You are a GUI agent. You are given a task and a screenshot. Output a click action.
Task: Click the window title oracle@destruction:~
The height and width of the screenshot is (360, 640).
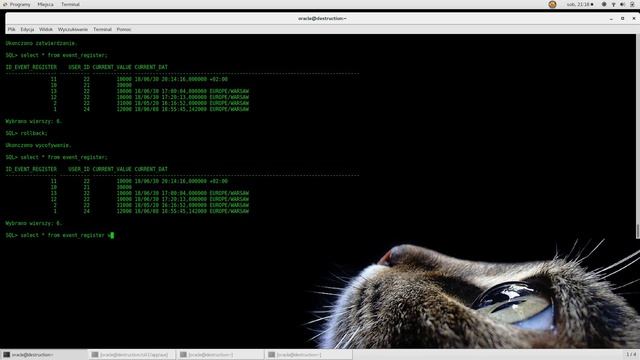click(x=322, y=18)
